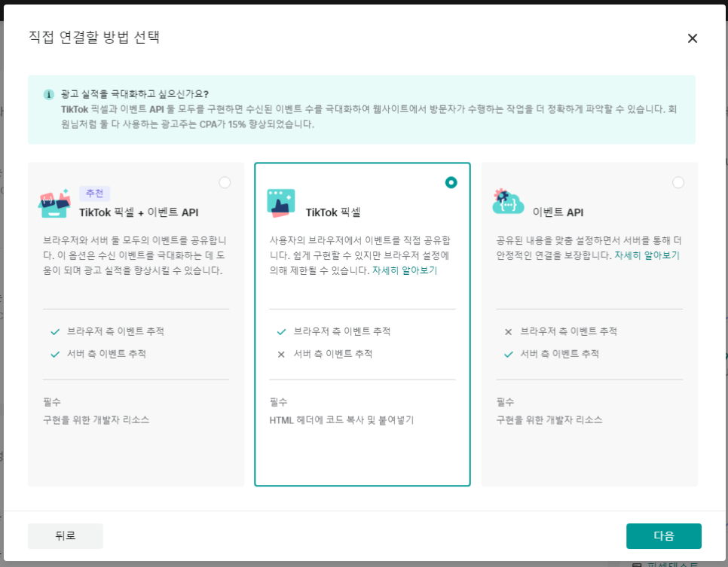Click the 이벤트 API cloud icon
The height and width of the screenshot is (567, 728).
pyautogui.click(x=508, y=202)
